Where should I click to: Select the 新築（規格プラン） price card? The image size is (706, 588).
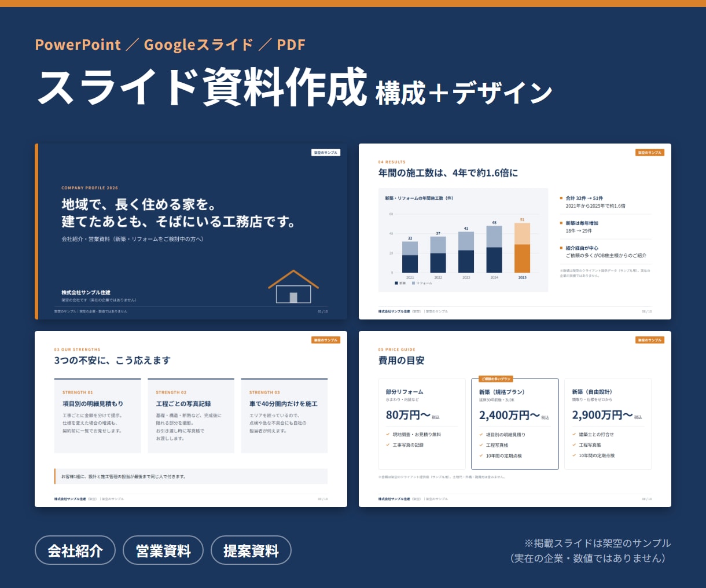[515, 424]
